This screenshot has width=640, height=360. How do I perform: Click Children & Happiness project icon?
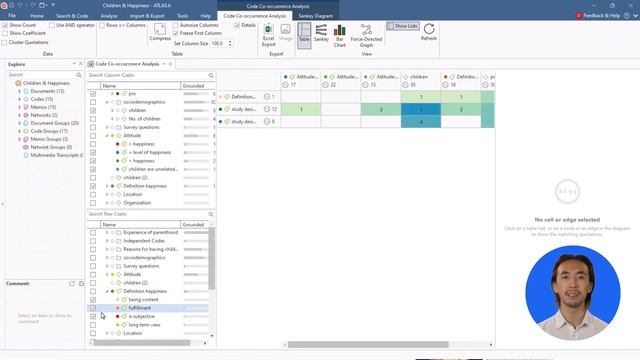18,83
